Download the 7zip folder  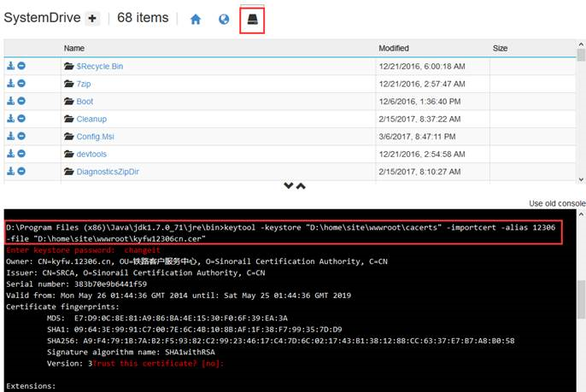(x=12, y=84)
